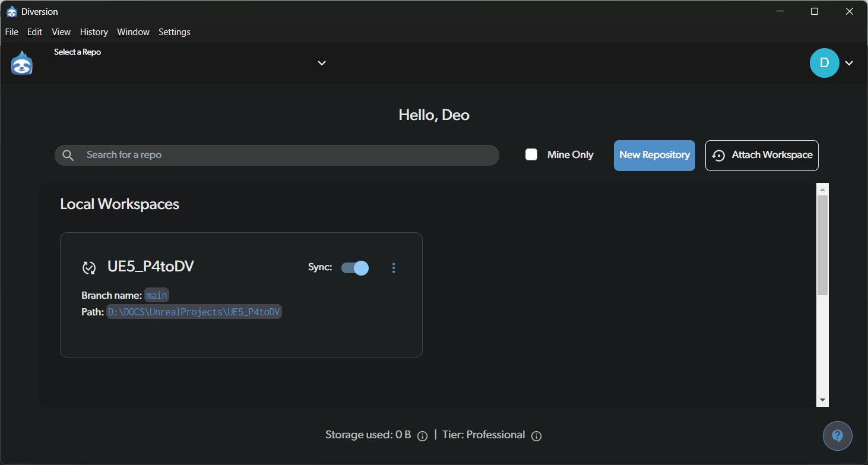Expand the Select a Repo dropdown
Viewport: 868px width, 465px height.
pos(322,63)
